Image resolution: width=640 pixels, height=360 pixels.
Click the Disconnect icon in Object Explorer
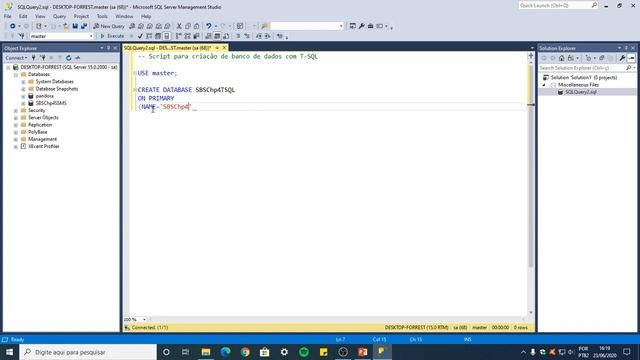[x=42, y=58]
